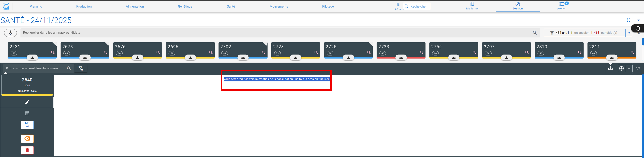The image size is (644, 158).
Task: Click the session animal search field
Action: tap(38, 68)
